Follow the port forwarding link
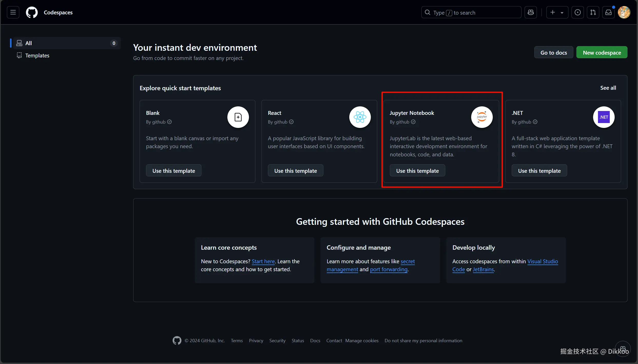The width and height of the screenshot is (638, 364). (x=389, y=269)
